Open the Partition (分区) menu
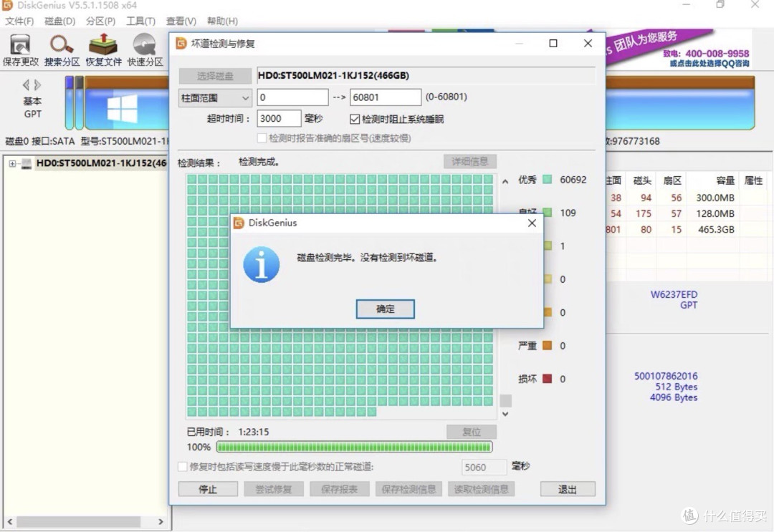 (101, 21)
